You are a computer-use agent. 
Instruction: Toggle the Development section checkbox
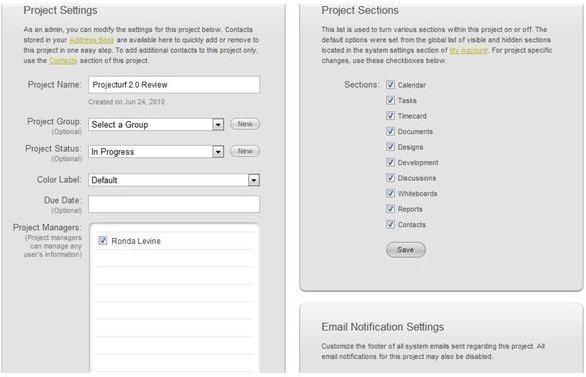point(390,162)
